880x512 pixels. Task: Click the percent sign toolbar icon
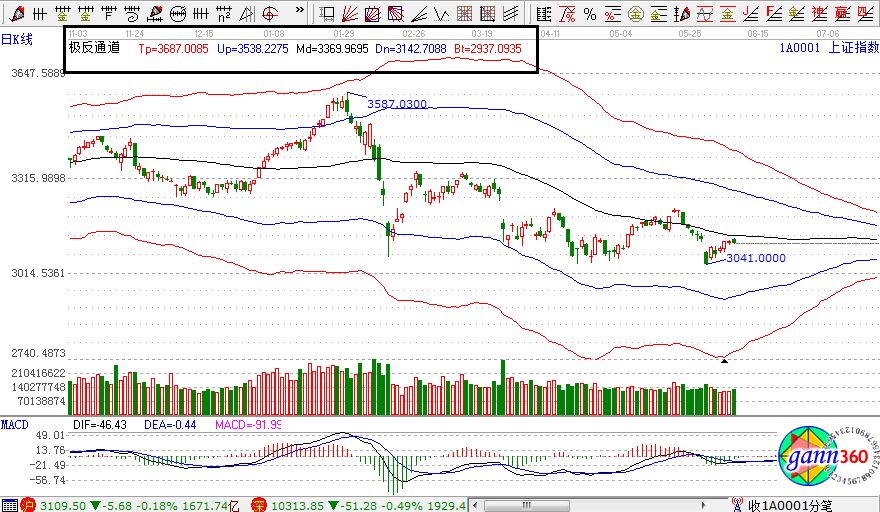click(589, 14)
